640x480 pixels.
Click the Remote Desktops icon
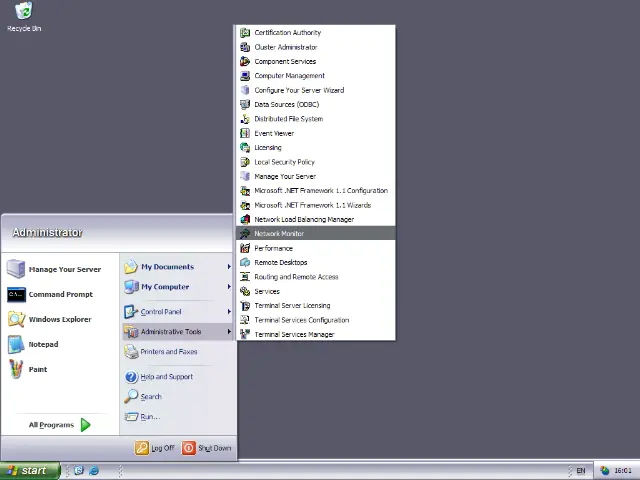click(x=245, y=262)
